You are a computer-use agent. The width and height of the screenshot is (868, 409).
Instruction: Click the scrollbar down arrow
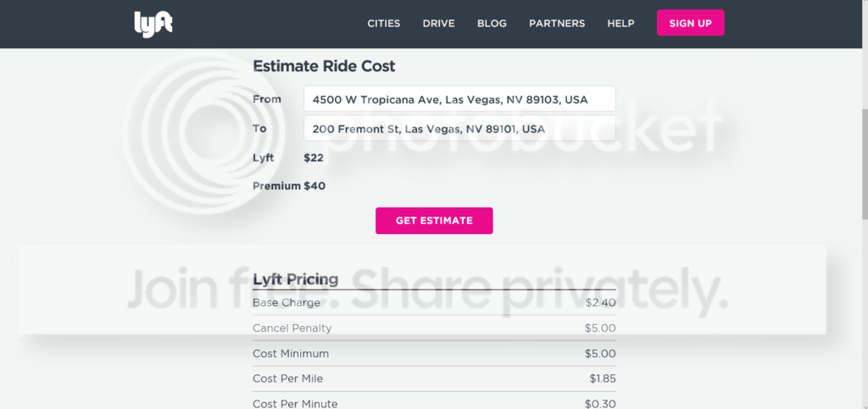pyautogui.click(x=862, y=403)
